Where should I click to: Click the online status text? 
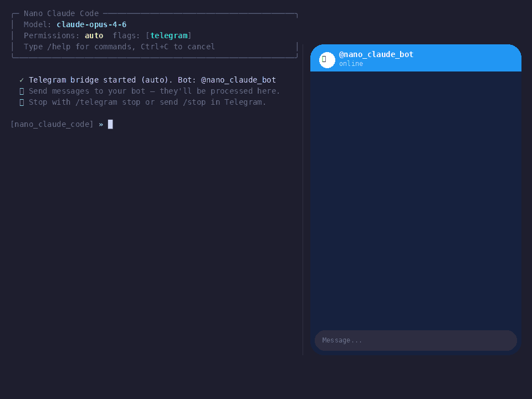coord(351,64)
